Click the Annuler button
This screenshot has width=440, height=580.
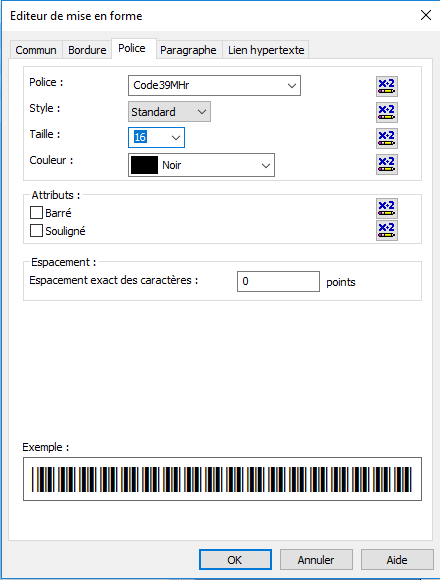(x=316, y=560)
